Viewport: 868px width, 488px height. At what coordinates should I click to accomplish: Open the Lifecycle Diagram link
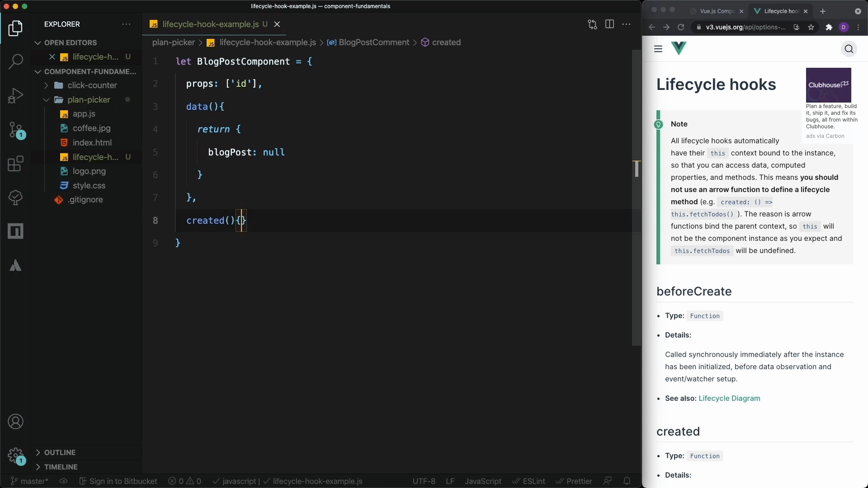pyautogui.click(x=729, y=399)
